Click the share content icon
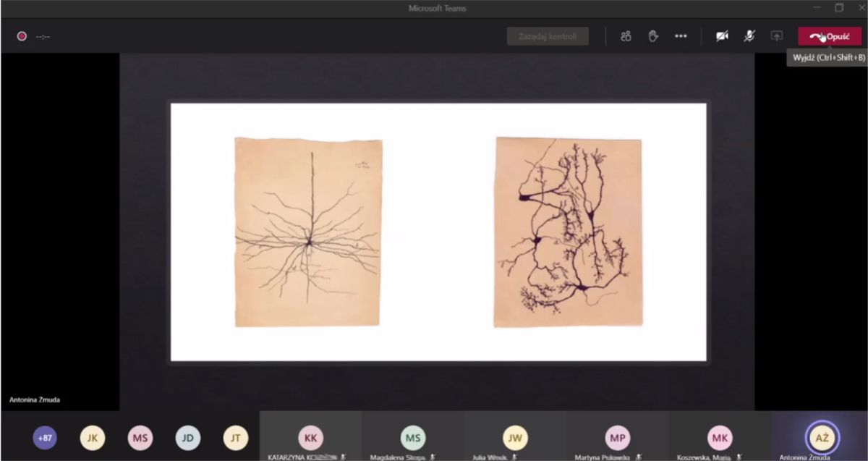 point(777,36)
